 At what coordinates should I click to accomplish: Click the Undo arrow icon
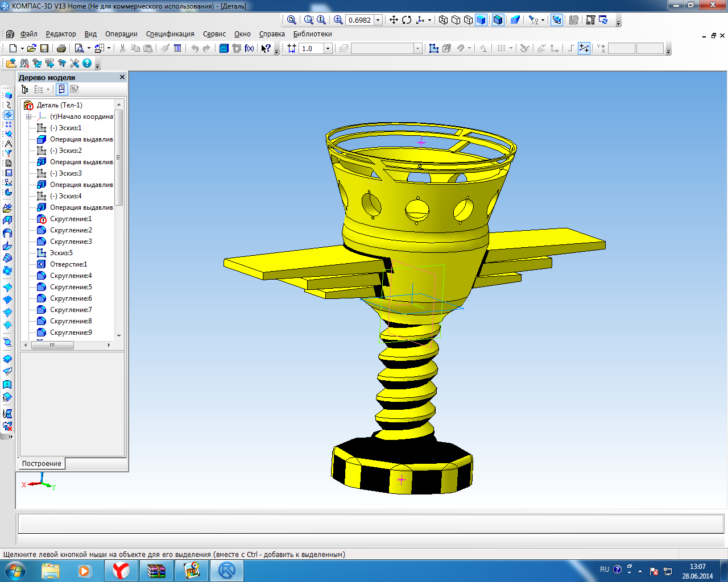click(x=195, y=48)
